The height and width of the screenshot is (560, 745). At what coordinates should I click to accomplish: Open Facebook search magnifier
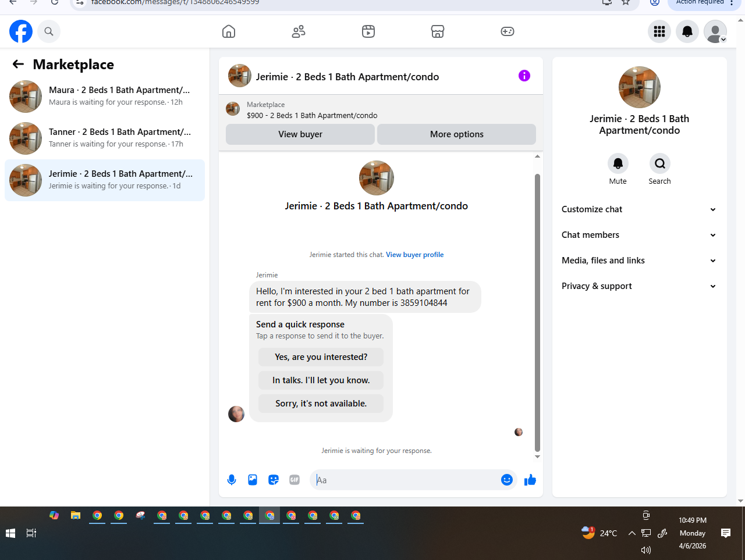(49, 31)
